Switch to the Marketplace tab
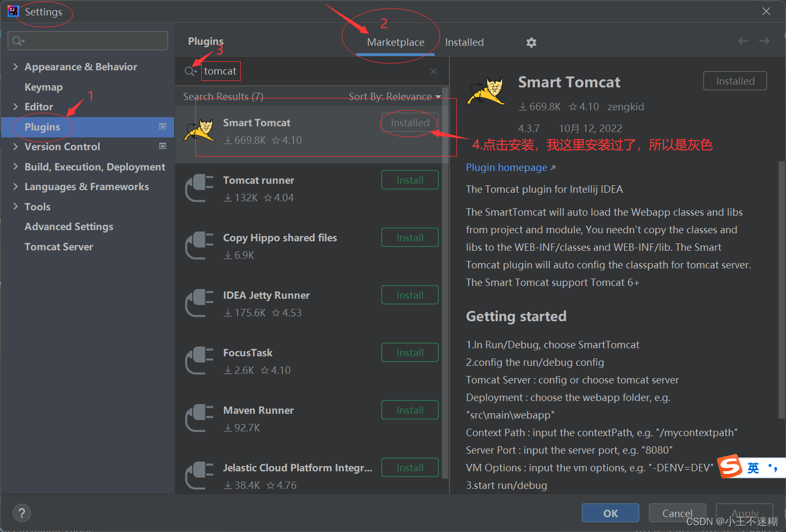The width and height of the screenshot is (786, 532). (x=396, y=42)
